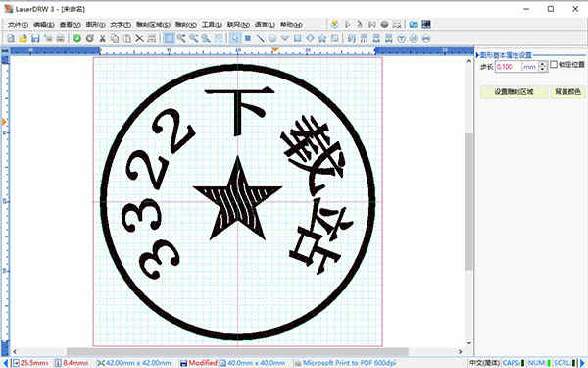
Task: Click the green circular undo icon
Action: [x=77, y=38]
